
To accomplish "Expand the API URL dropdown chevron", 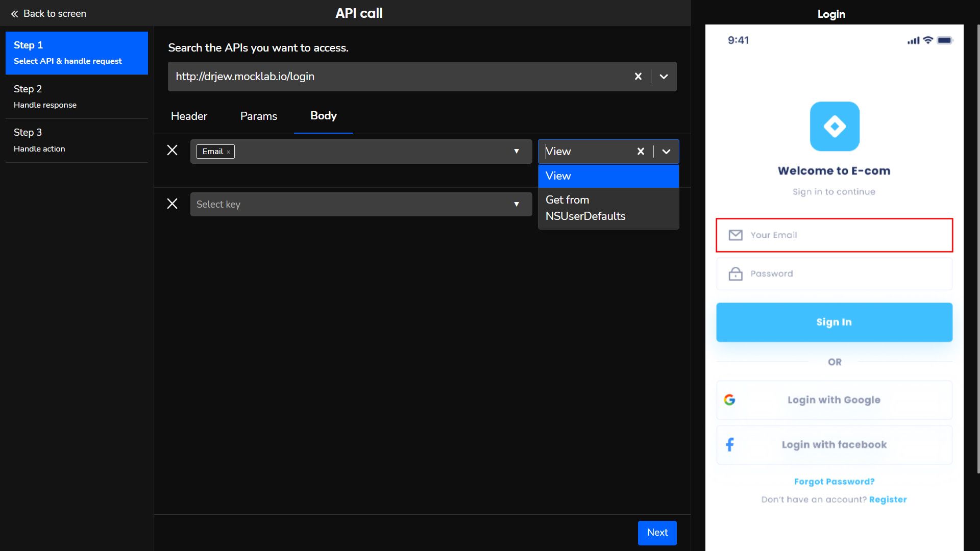I will (x=664, y=77).
